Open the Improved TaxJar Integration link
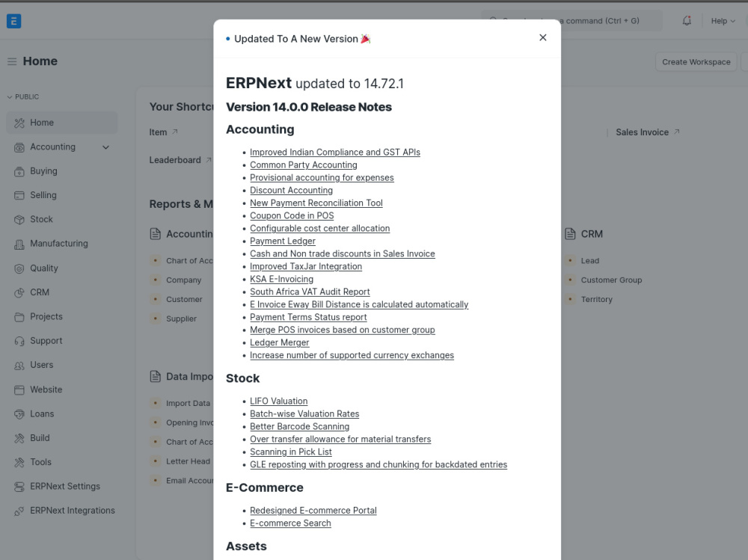 [306, 267]
